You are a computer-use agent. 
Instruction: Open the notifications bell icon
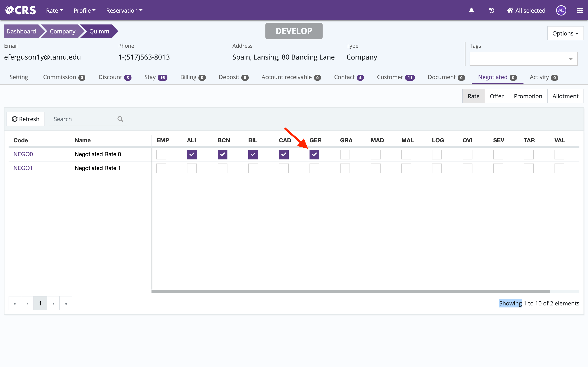(471, 10)
